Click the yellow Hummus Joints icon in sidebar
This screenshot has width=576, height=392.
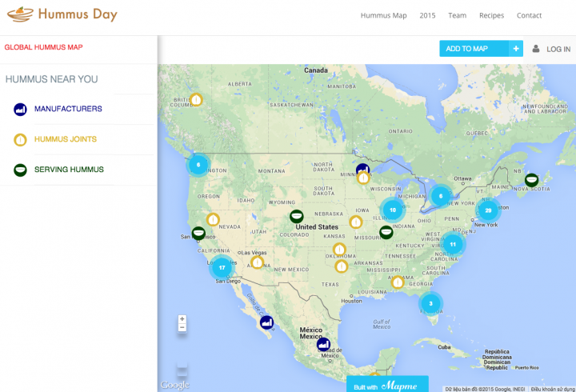coord(20,140)
